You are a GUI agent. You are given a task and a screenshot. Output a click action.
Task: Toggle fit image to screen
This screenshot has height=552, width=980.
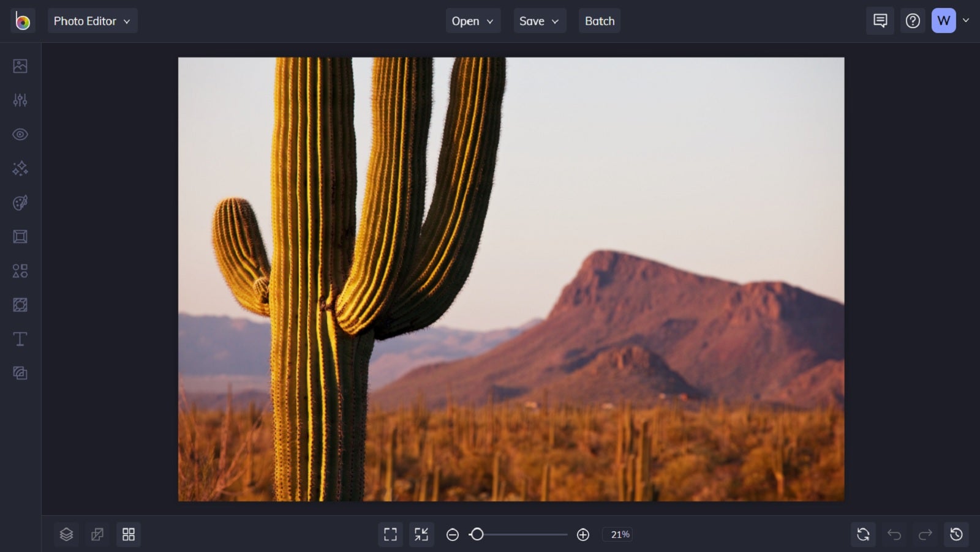tap(421, 534)
